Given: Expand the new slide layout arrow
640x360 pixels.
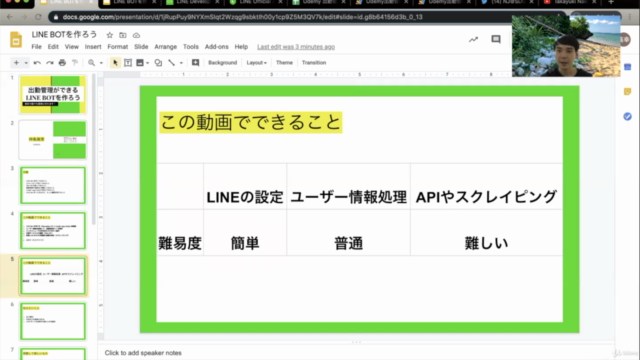Looking at the screenshot, I should point(26,63).
